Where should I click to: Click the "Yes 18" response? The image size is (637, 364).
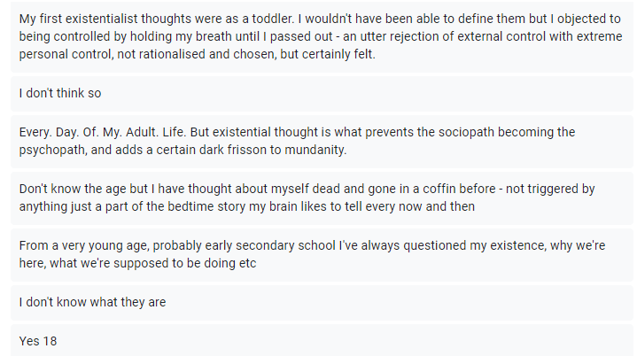pyautogui.click(x=38, y=340)
